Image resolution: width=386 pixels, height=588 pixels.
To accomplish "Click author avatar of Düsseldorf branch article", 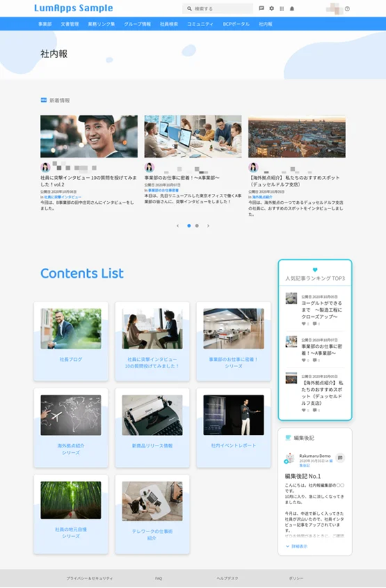I will tap(254, 167).
